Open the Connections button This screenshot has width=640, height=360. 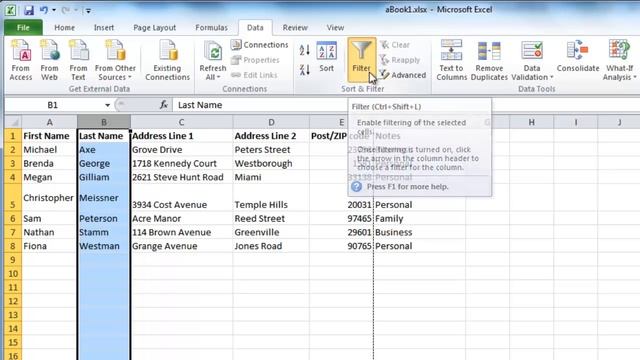[260, 45]
